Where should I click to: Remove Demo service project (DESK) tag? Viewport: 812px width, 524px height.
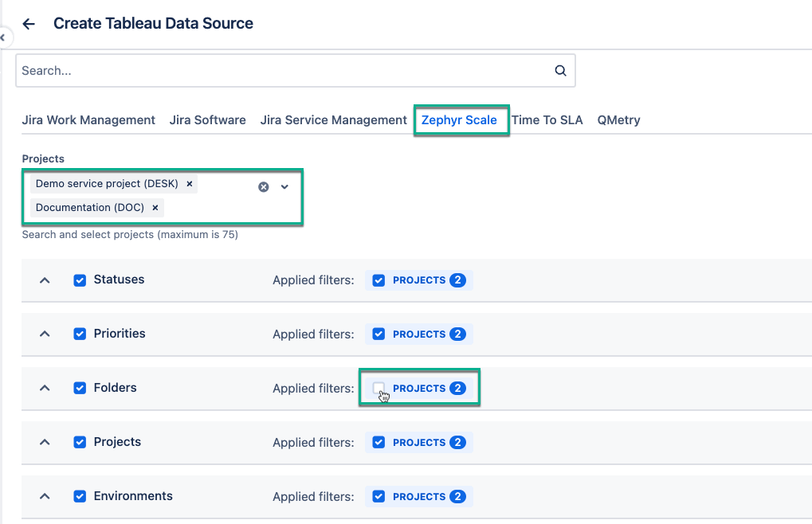coord(190,184)
